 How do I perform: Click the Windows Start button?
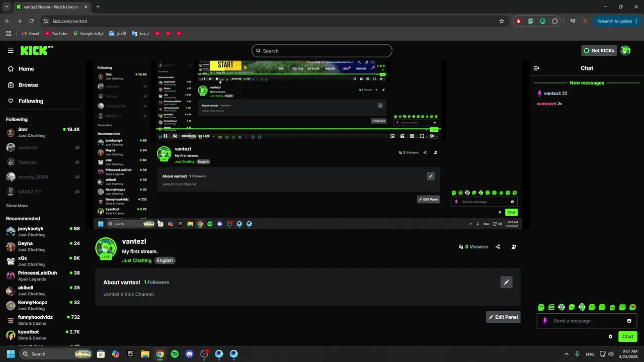[x=11, y=354]
